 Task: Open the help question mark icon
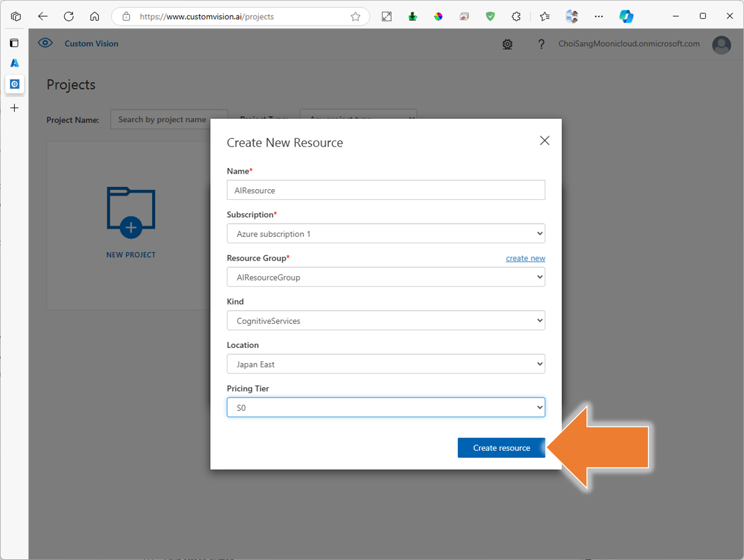541,44
